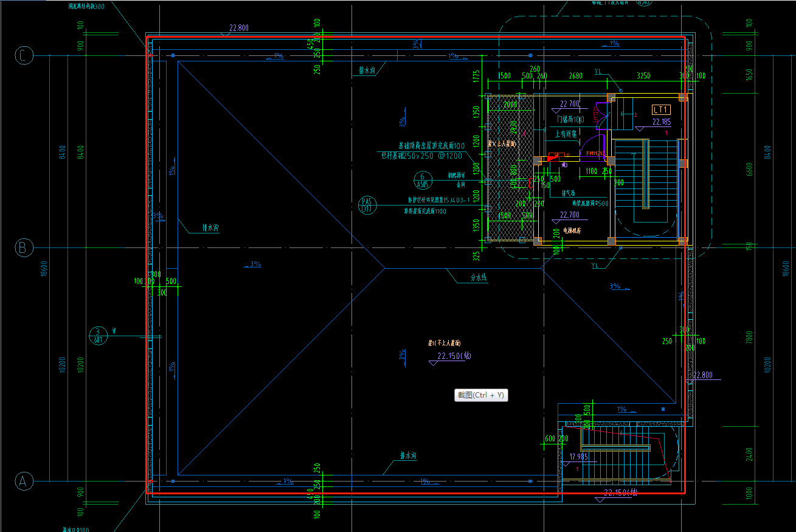The height and width of the screenshot is (532, 796).
Task: Select the 上有雨篷 note
Action: 566,134
